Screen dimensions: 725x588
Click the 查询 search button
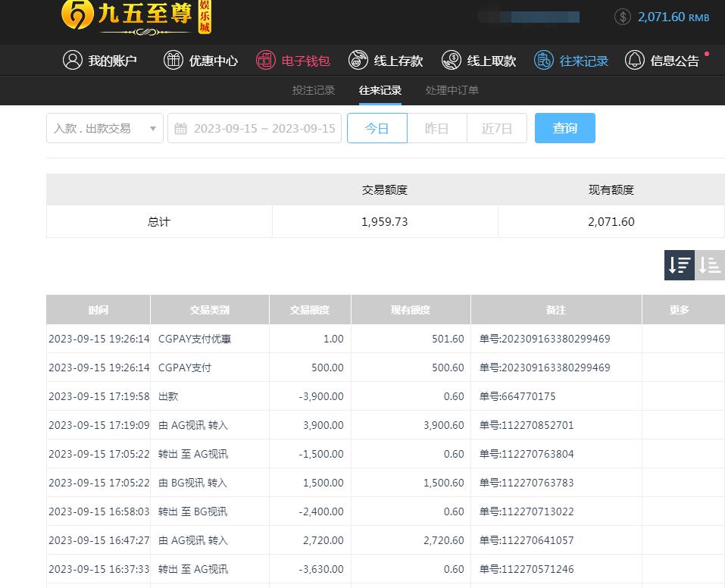(x=564, y=128)
